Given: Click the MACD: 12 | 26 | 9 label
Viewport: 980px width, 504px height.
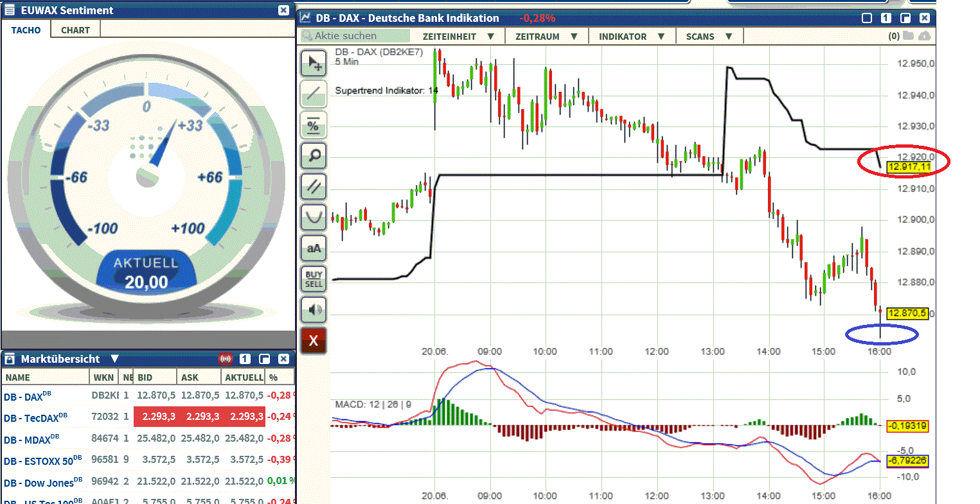Looking at the screenshot, I should [x=373, y=404].
